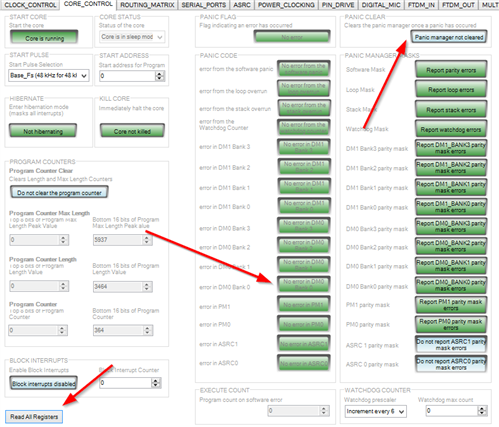Toggle the 'Core not killed' button
The width and height of the screenshot is (499, 427).
click(132, 131)
